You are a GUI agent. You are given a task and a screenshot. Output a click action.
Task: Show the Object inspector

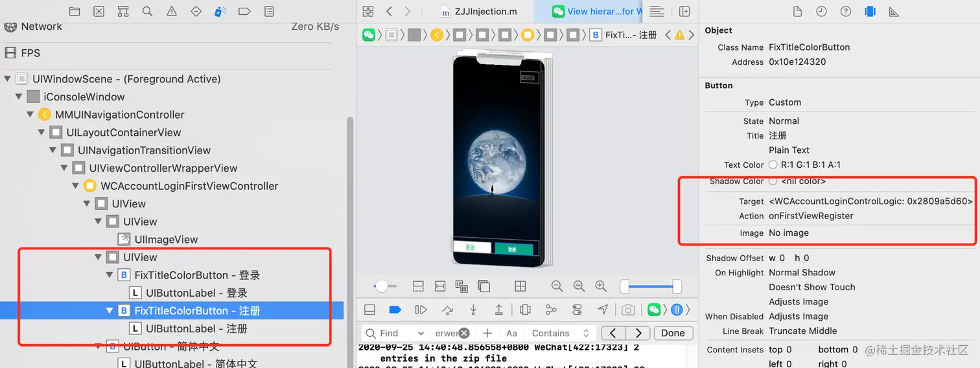coord(870,12)
